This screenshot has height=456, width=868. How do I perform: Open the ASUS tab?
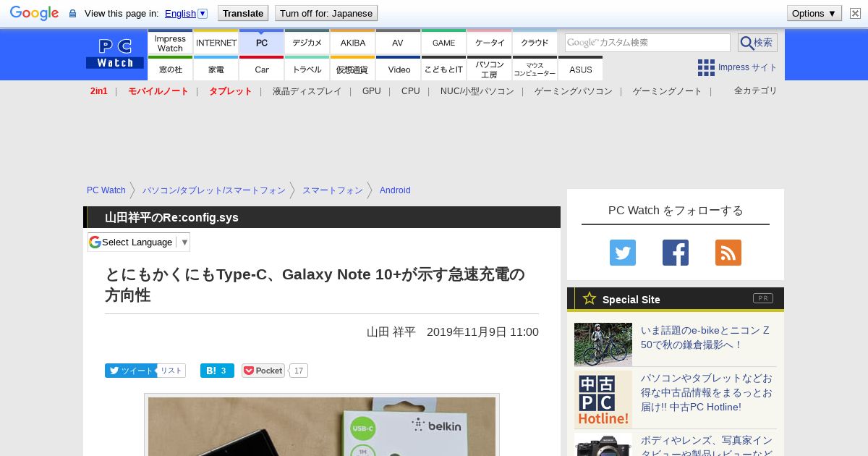tap(580, 69)
